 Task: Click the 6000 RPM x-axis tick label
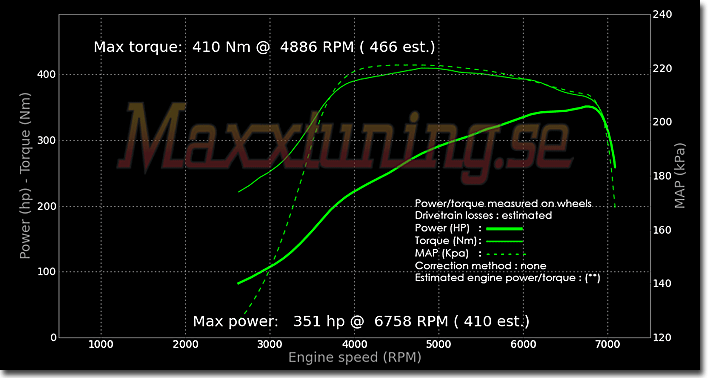523,345
